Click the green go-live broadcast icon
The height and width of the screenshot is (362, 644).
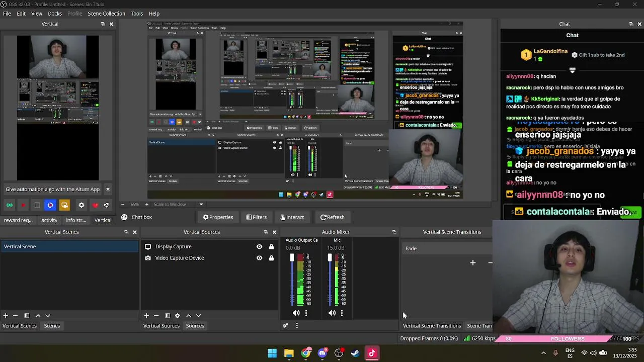click(10, 205)
